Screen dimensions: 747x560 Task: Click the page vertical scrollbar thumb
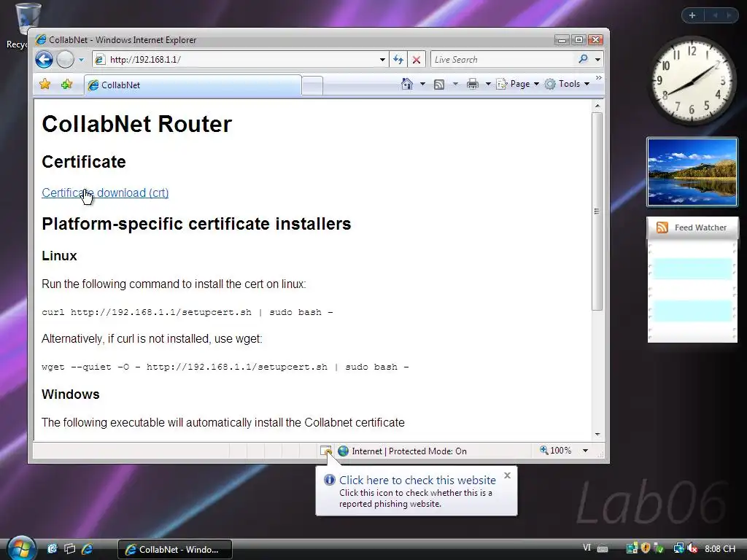pos(597,211)
